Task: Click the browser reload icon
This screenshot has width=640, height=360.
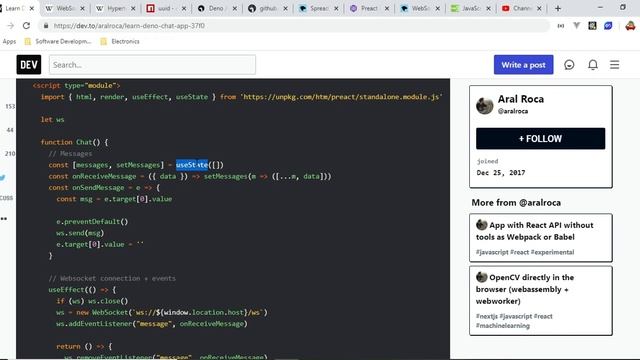Action: click(26, 26)
